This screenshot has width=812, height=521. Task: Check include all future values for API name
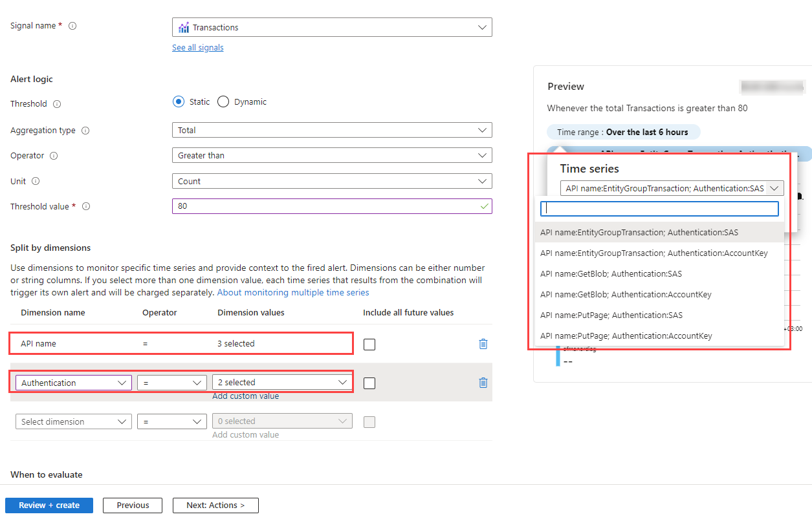369,345
